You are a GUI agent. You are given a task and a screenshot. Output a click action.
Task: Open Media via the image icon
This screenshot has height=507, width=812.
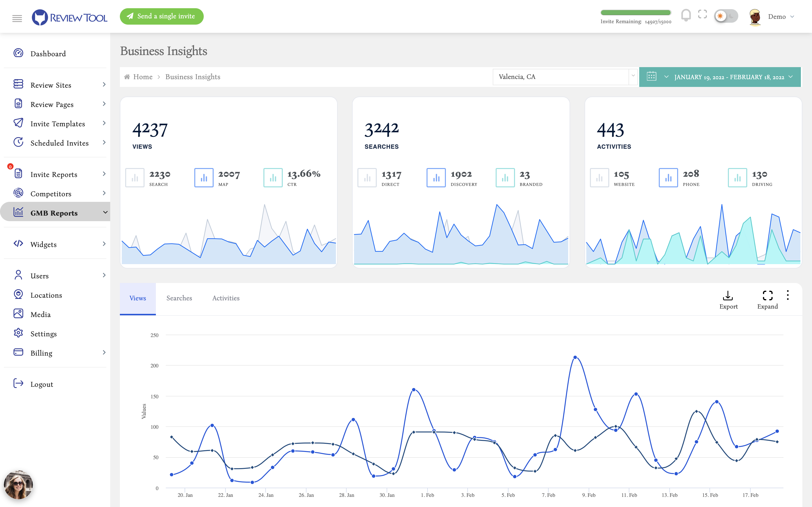click(18, 314)
